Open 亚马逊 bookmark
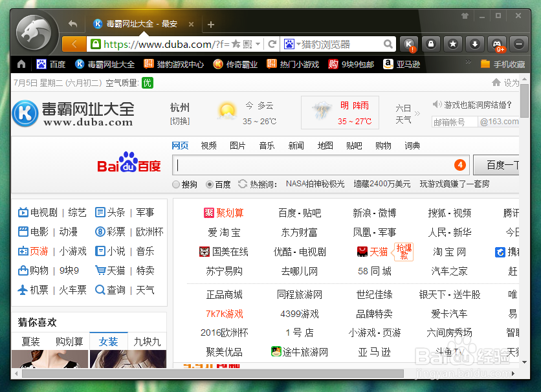The image size is (541, 392). pos(402,64)
